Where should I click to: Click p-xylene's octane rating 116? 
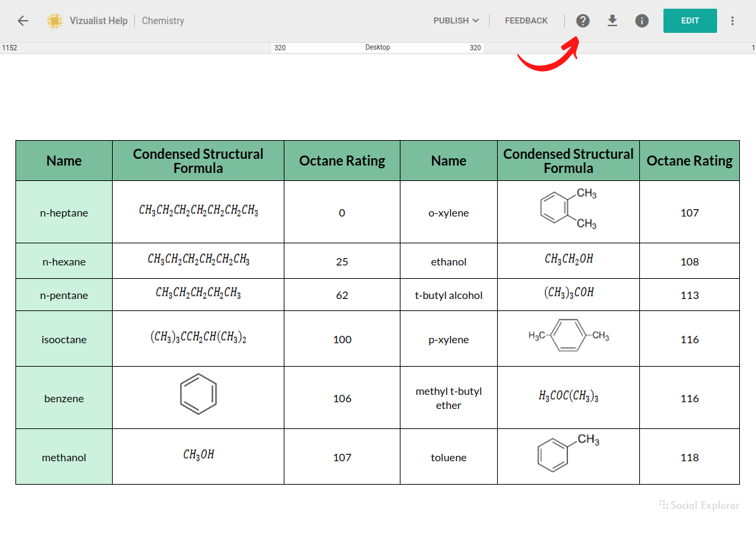(x=690, y=339)
